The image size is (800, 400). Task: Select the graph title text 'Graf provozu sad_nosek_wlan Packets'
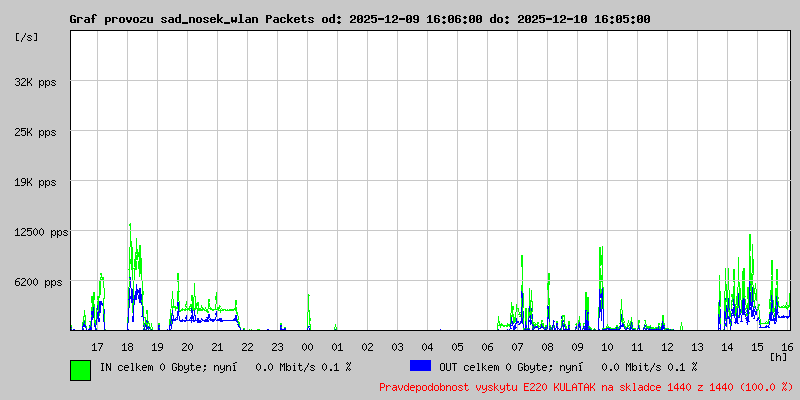[192, 19]
